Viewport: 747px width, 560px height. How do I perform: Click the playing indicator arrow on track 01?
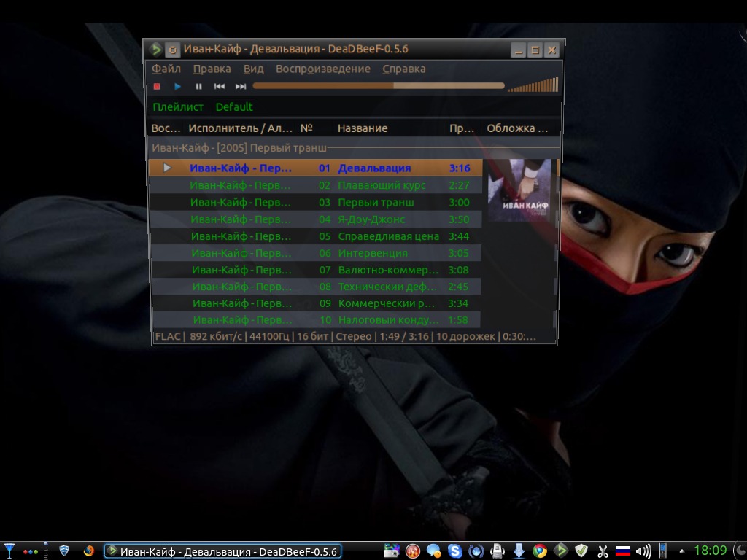(167, 168)
